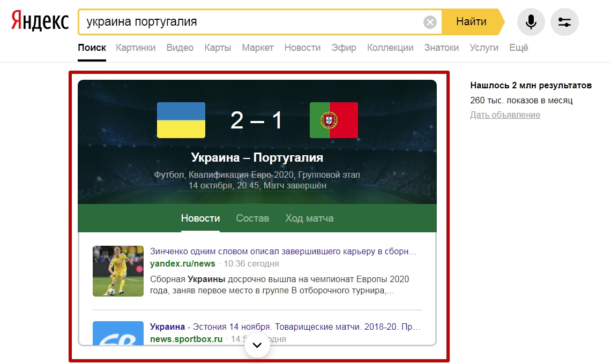Go to Коллекции tab
Image resolution: width=611 pixels, height=364 pixels.
tap(390, 48)
